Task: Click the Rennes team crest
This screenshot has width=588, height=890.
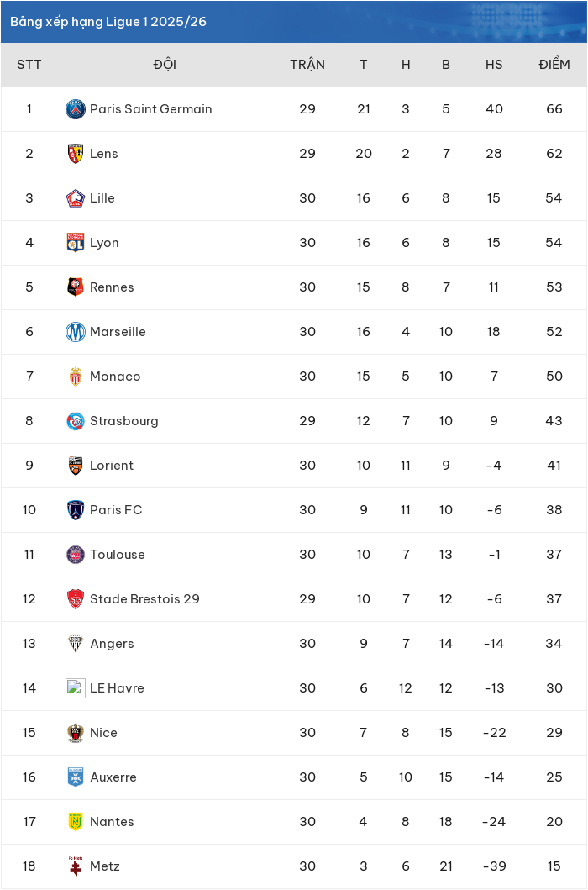Action: tap(76, 287)
